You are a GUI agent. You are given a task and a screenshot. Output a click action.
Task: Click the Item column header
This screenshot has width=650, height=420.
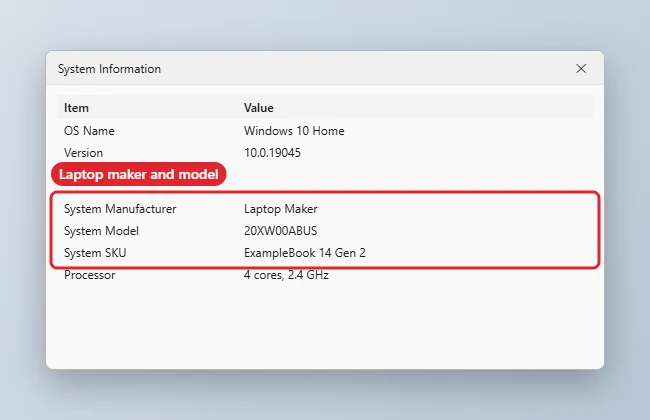click(76, 108)
